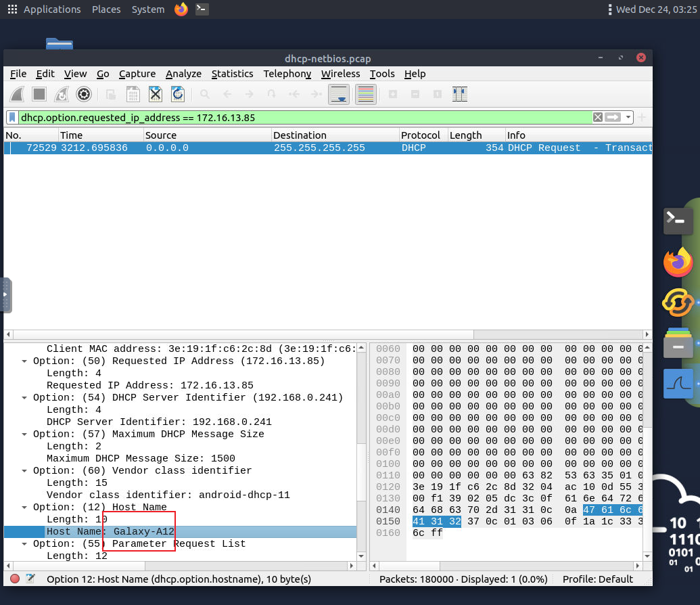Go to specified packet icon

[271, 94]
